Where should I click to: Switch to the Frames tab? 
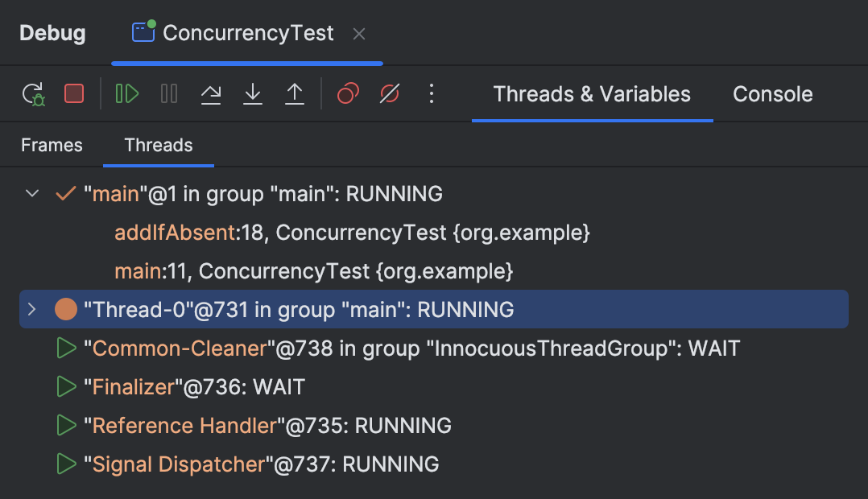[x=52, y=145]
